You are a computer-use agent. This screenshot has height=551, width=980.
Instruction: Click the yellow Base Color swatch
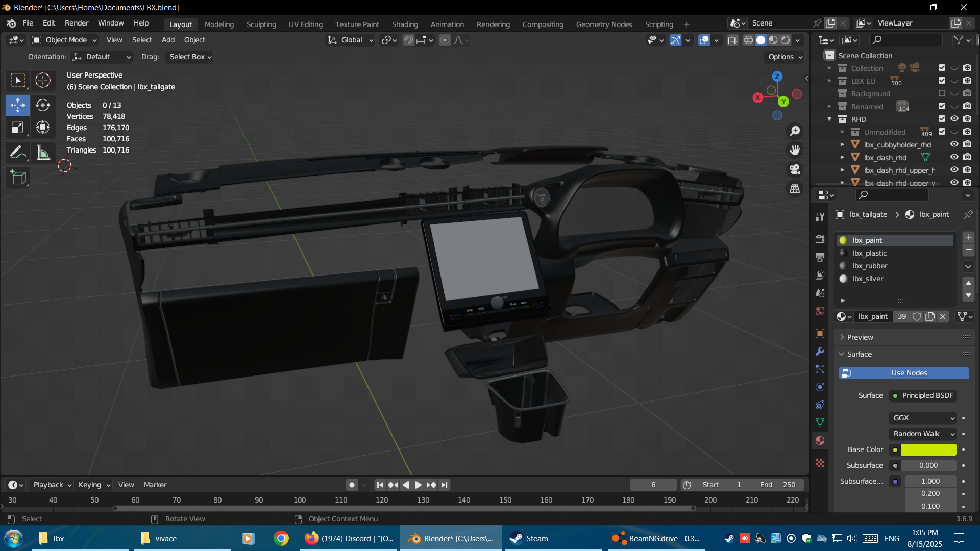pyautogui.click(x=928, y=449)
